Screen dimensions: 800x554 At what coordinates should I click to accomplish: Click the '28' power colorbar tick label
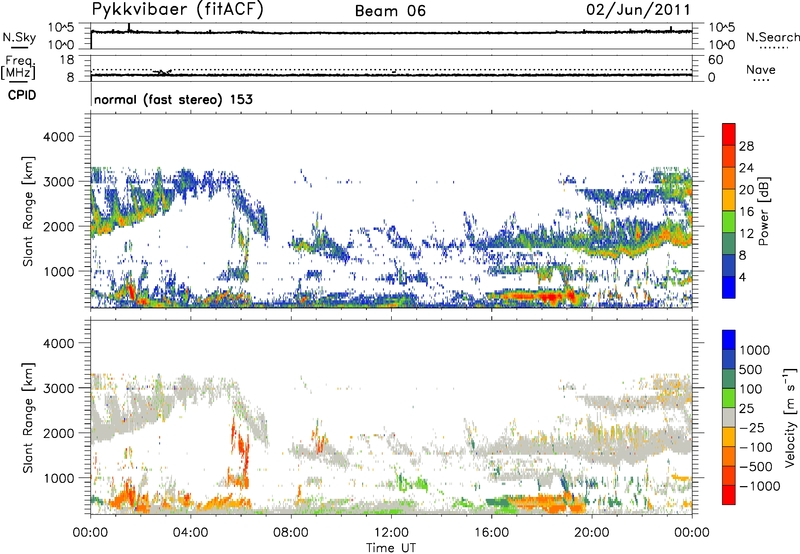(x=746, y=146)
